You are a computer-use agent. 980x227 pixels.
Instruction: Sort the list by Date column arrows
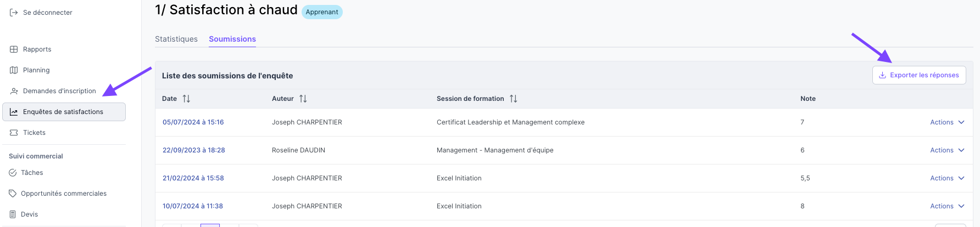click(186, 99)
